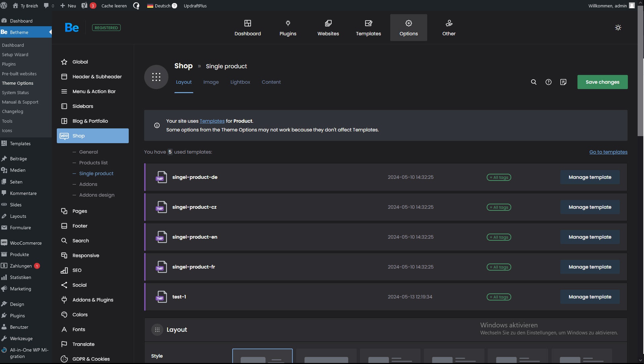Open GDPR & Cookies options
The height and width of the screenshot is (364, 644).
93,359
